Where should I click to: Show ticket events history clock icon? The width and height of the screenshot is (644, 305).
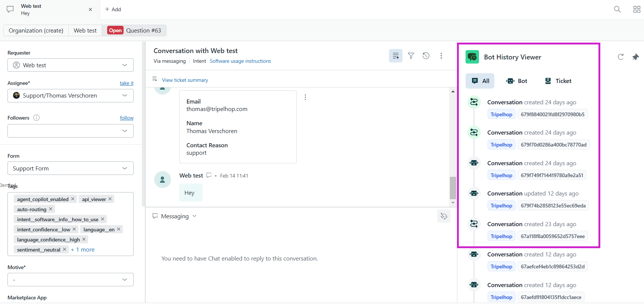(426, 56)
